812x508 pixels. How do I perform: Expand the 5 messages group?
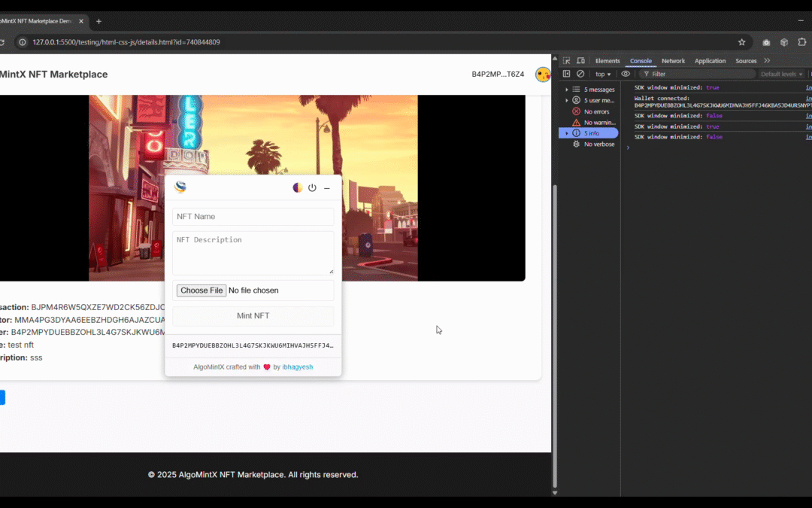point(598,90)
